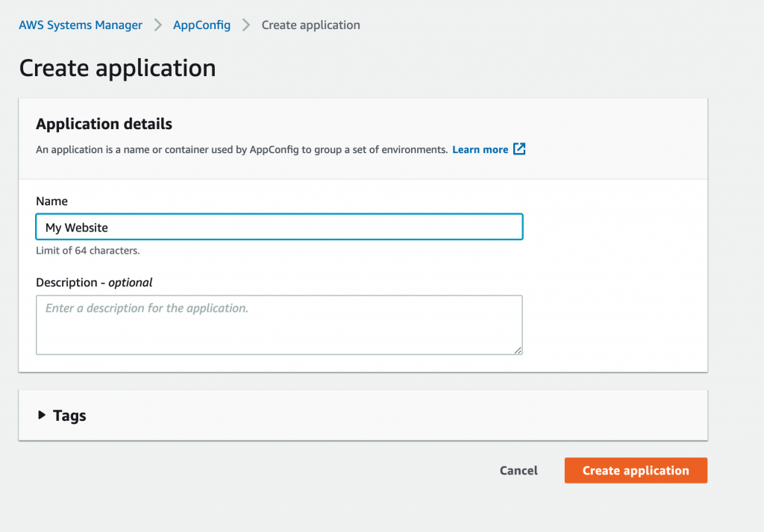Expand the Tags section
764x532 pixels.
pos(70,416)
